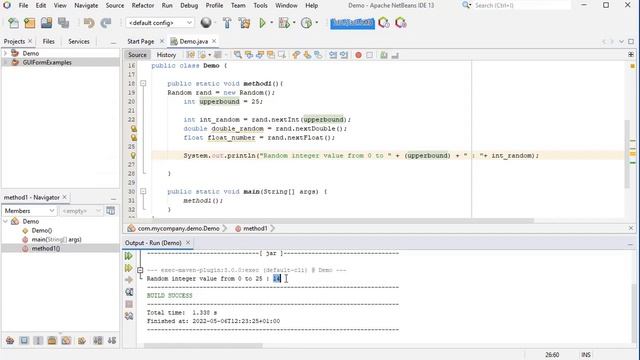
Task: Open the default config combo box
Action: (x=160, y=23)
